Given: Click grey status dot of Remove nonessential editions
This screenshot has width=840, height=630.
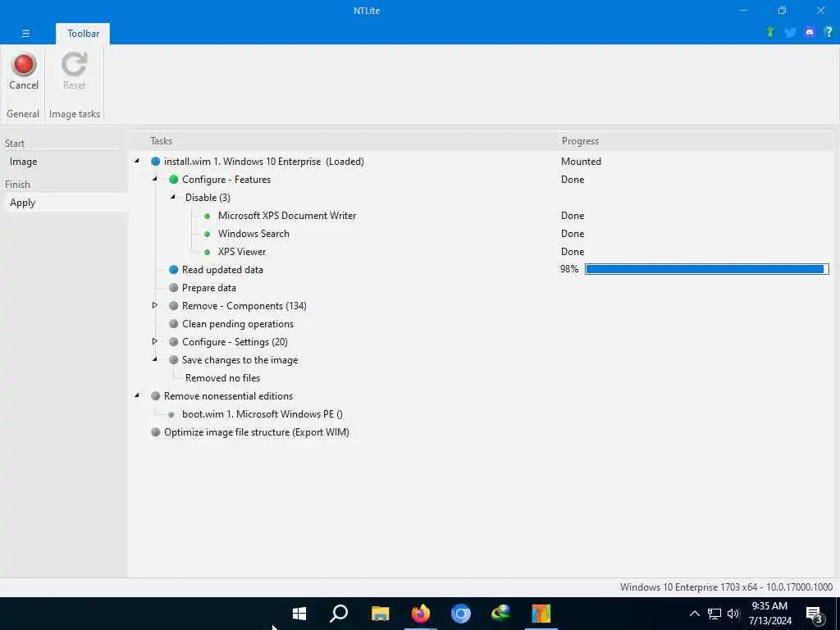Looking at the screenshot, I should click(x=155, y=396).
